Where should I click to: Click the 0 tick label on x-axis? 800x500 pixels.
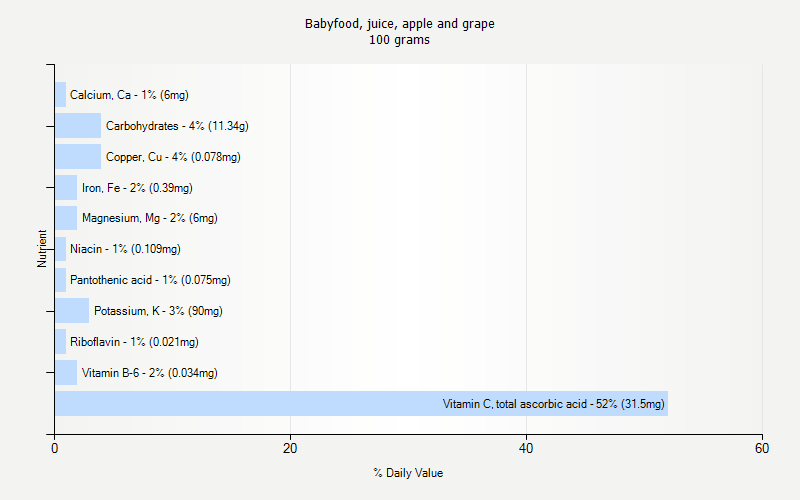pos(55,448)
